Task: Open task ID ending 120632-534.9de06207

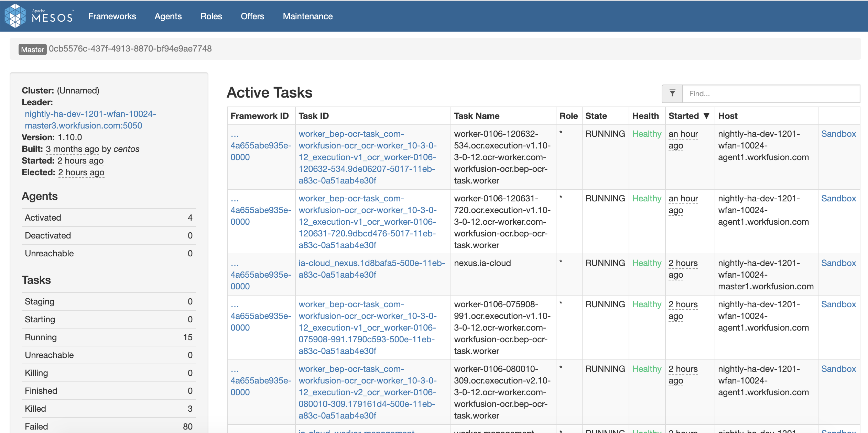Action: (x=368, y=157)
